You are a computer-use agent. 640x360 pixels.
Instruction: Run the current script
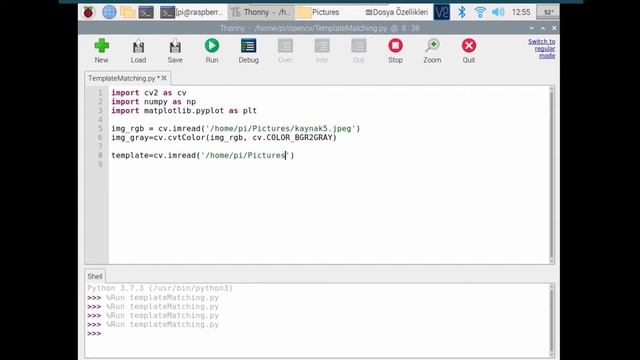coord(211,51)
